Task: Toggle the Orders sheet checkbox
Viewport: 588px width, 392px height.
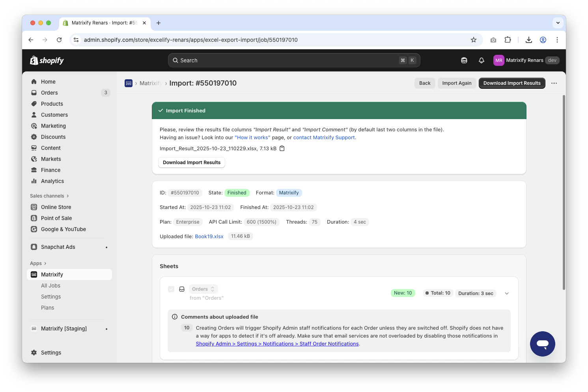Action: point(171,289)
